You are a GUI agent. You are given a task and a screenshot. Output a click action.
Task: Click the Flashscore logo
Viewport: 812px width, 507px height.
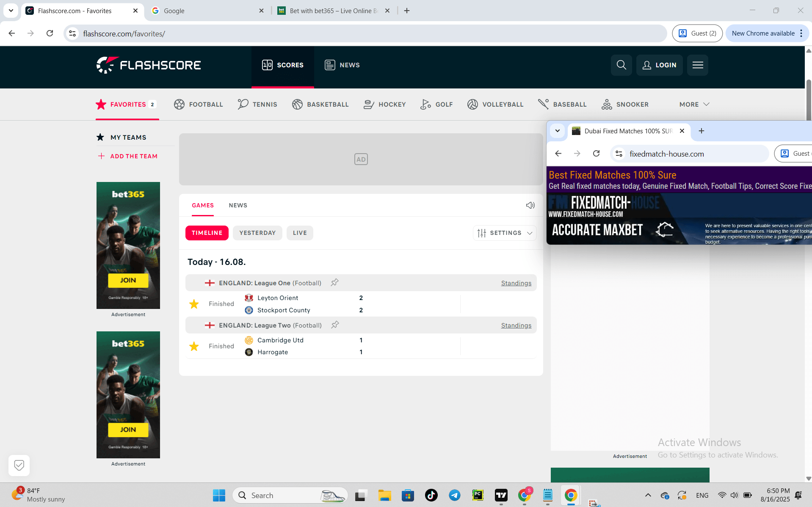coord(149,65)
